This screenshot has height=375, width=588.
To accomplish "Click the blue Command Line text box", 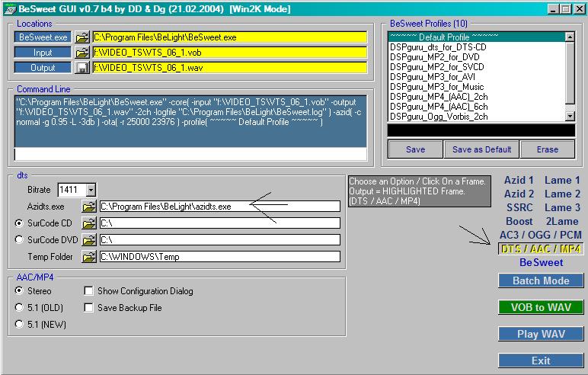I will 190,121.
